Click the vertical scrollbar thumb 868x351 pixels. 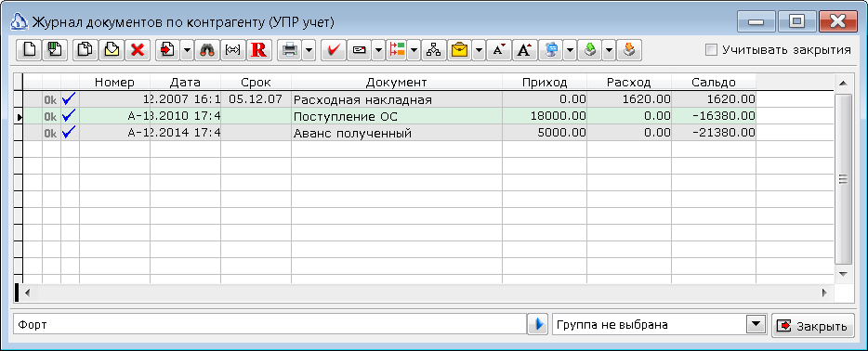(843, 178)
